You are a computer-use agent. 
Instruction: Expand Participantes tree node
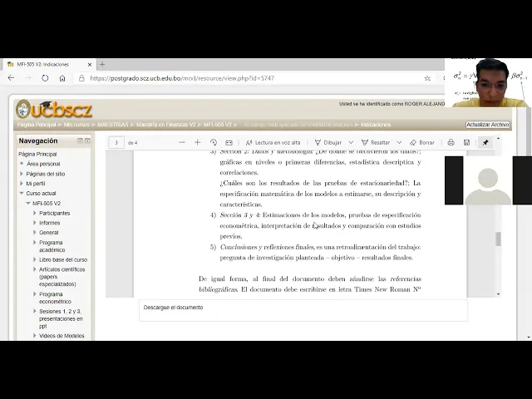35,213
